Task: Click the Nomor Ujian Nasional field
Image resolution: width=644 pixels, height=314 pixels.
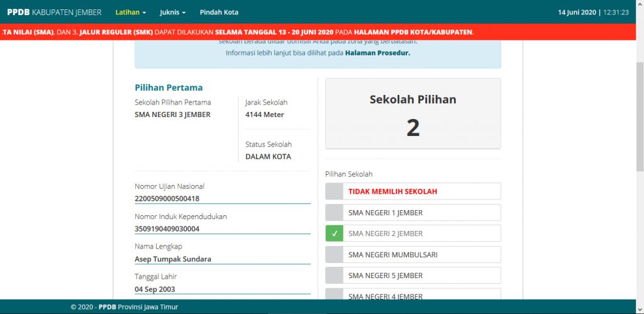Action: [222, 198]
